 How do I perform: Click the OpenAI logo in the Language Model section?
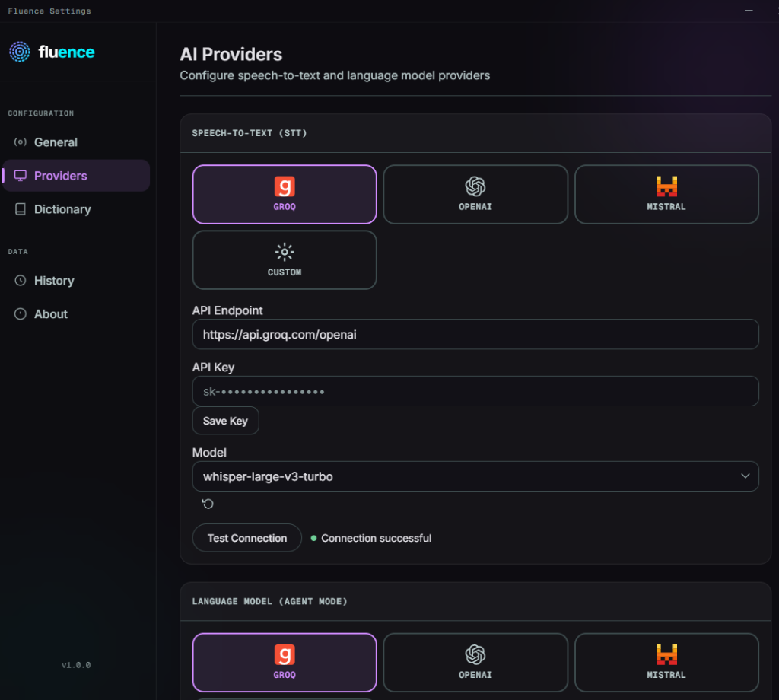(475, 655)
